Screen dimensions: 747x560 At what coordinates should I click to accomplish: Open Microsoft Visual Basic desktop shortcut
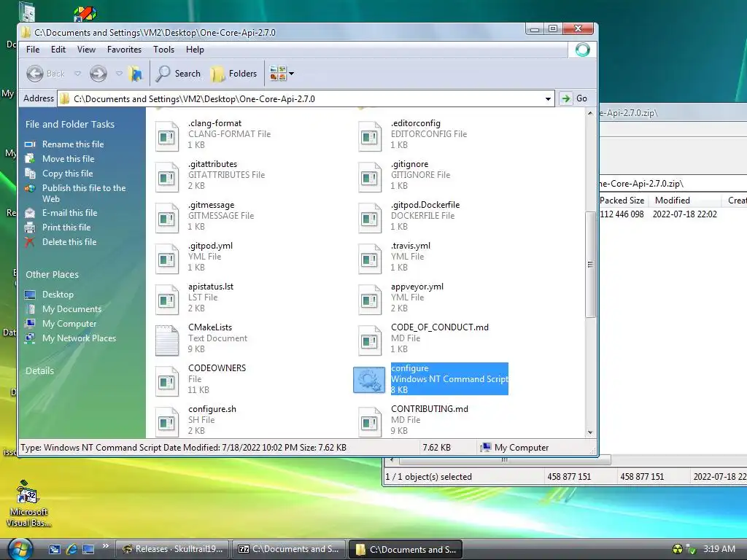[28, 505]
